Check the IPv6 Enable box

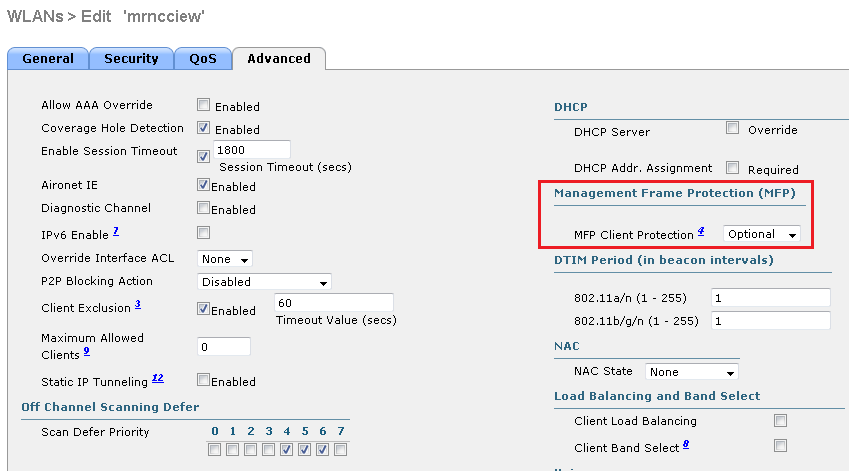click(204, 232)
